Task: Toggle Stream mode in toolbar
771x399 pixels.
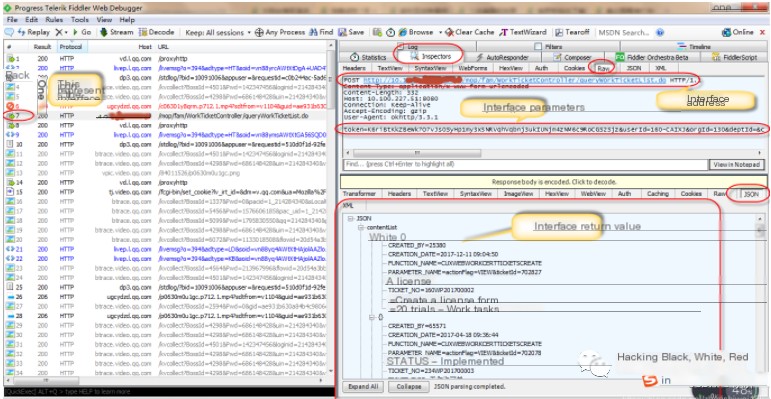Action: point(117,32)
